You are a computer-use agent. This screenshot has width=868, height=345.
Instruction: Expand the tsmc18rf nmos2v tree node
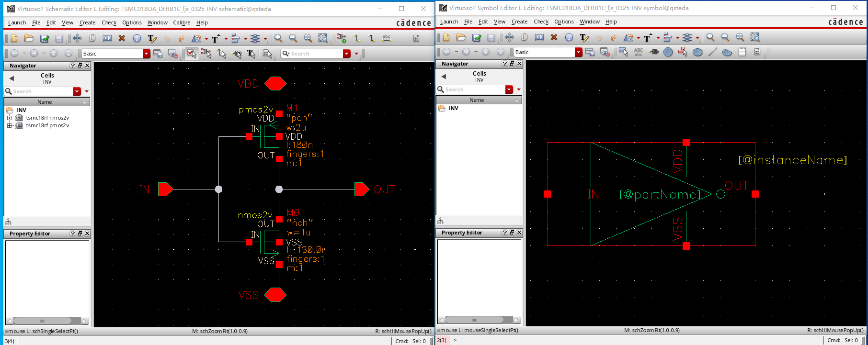[x=9, y=118]
